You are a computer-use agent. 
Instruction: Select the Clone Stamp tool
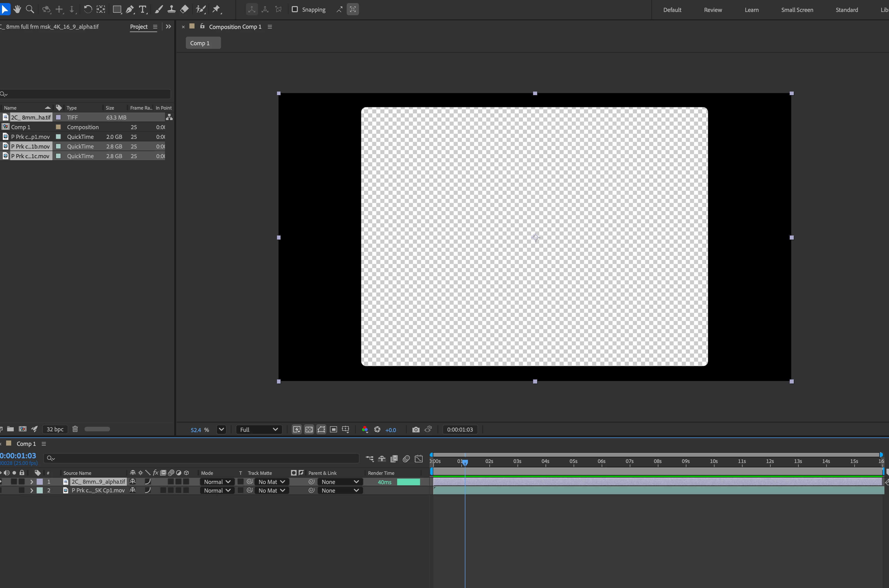172,9
